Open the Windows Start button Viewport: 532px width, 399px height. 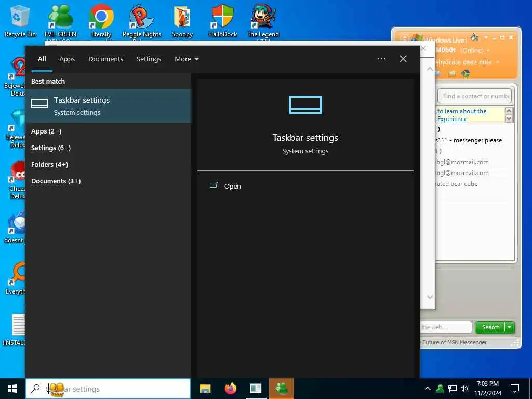pos(12,389)
